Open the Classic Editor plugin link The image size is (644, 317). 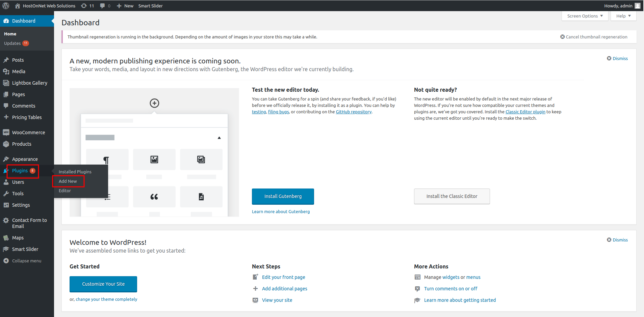point(525,112)
